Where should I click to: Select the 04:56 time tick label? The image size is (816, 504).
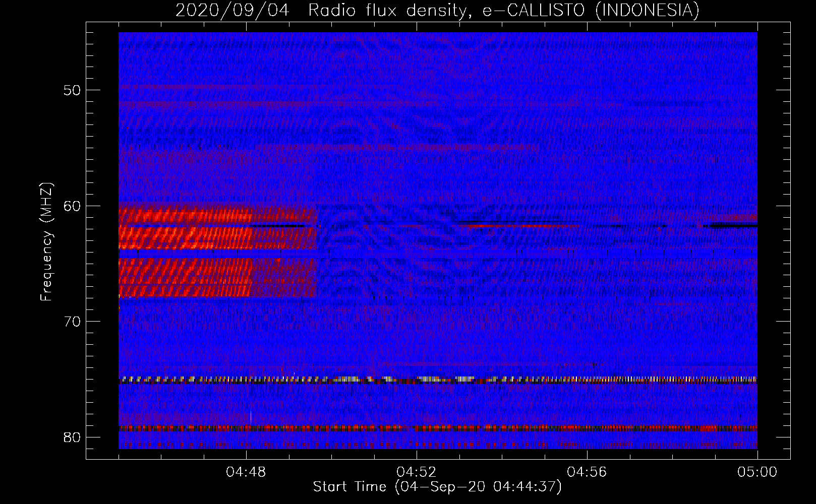pos(587,472)
